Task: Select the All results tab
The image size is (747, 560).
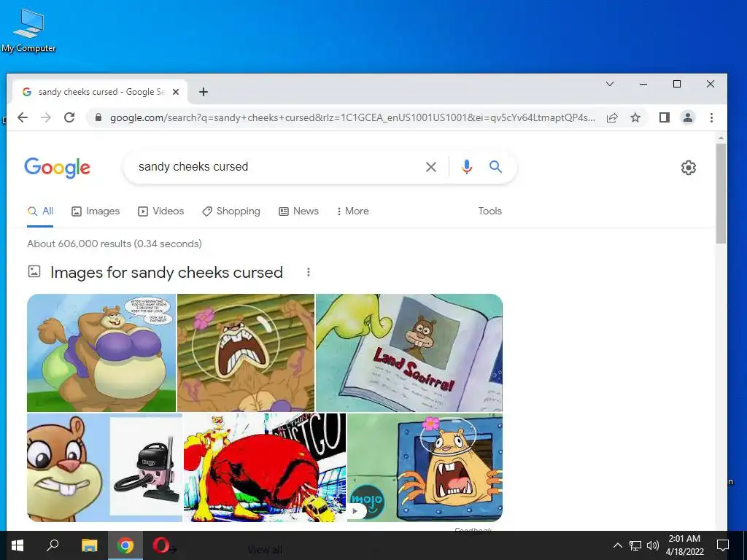Action: click(41, 211)
